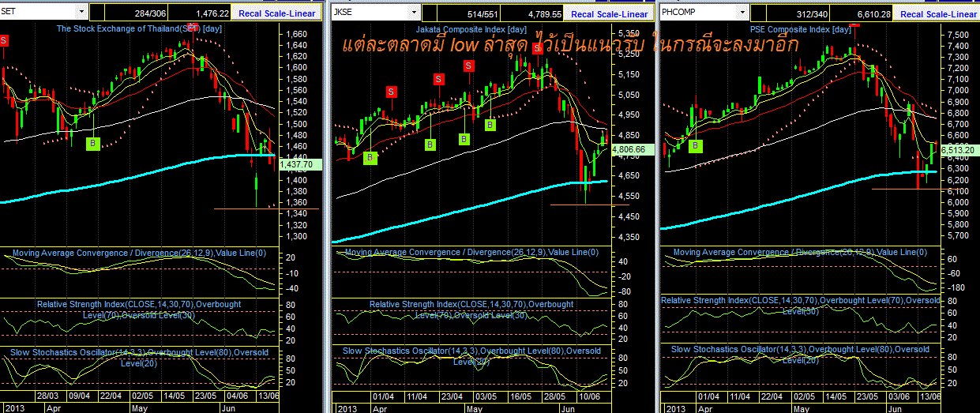The width and height of the screenshot is (980, 413).
Task: Click the 03/06 date on PHCOMP time axis
Action: (x=898, y=396)
